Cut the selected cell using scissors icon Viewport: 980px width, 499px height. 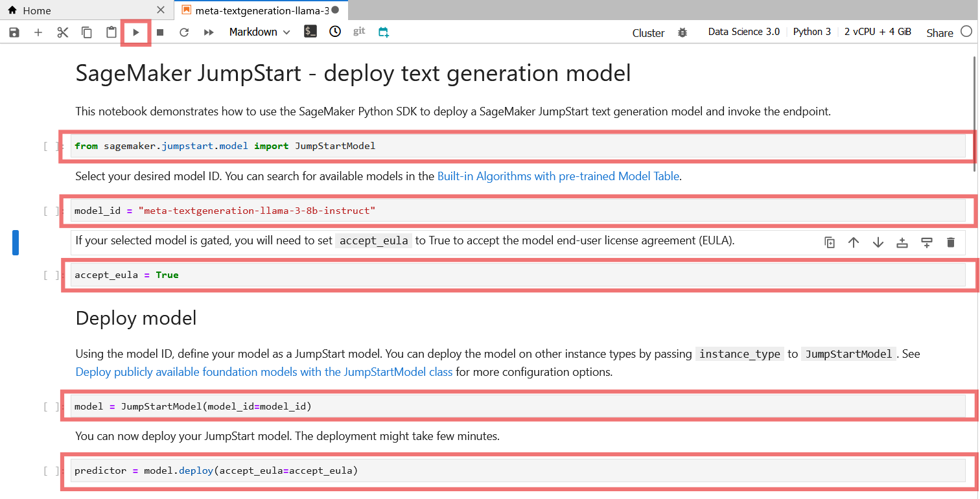[63, 32]
